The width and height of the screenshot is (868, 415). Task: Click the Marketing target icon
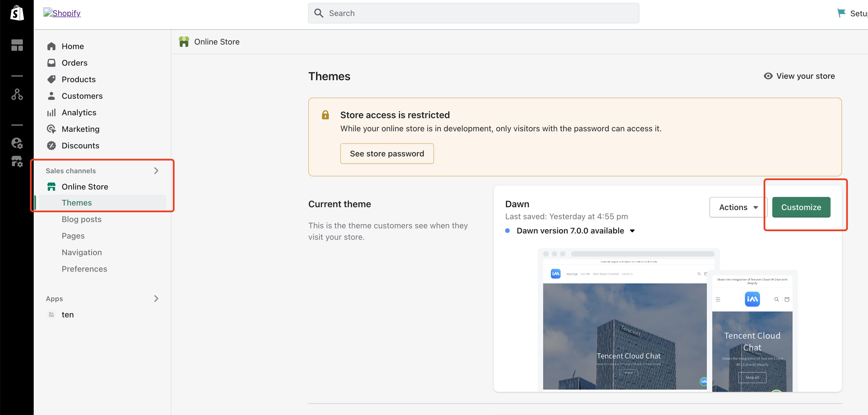(x=51, y=129)
